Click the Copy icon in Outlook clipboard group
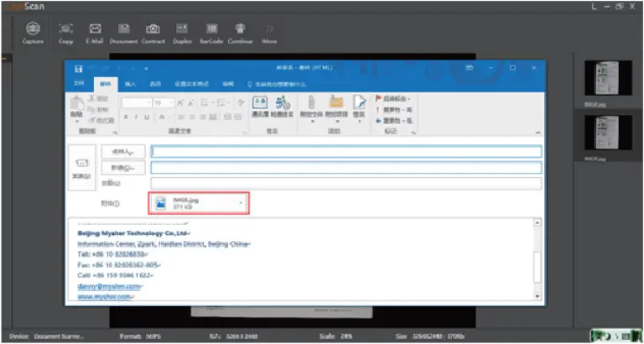This screenshot has height=344, width=644. tap(92, 109)
